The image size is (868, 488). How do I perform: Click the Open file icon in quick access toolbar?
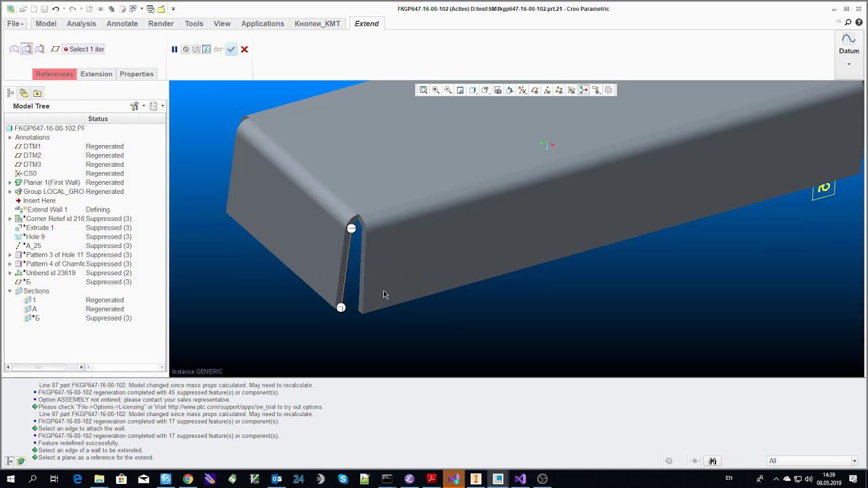(22, 9)
